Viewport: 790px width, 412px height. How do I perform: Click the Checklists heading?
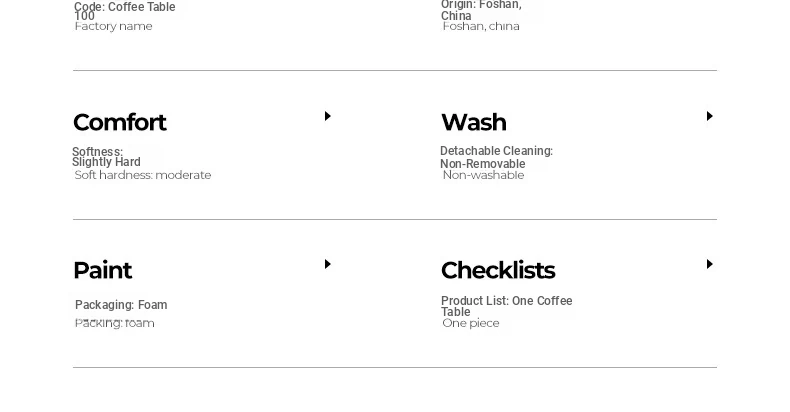[x=498, y=270]
